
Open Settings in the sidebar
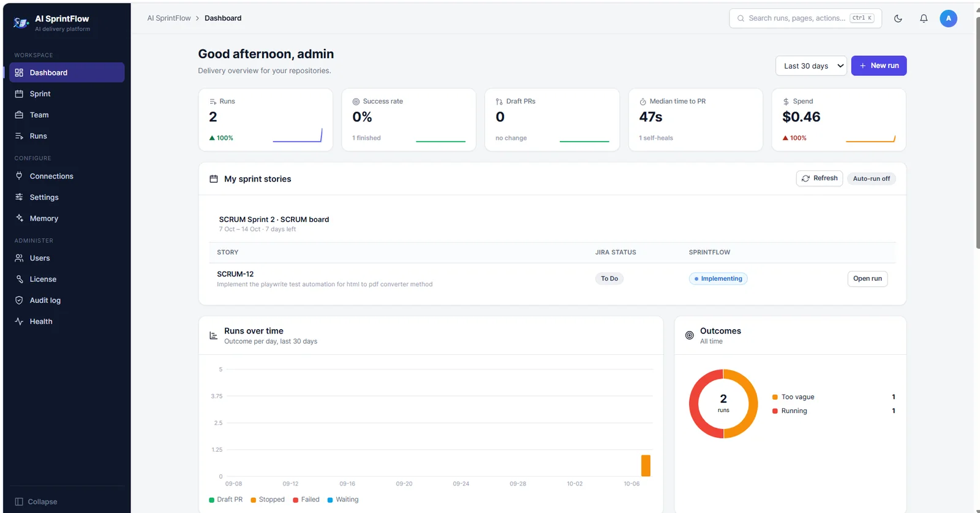coord(67,197)
